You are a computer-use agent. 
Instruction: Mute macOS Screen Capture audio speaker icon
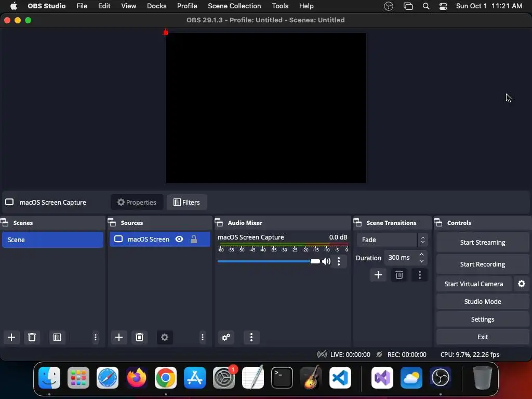click(x=326, y=261)
